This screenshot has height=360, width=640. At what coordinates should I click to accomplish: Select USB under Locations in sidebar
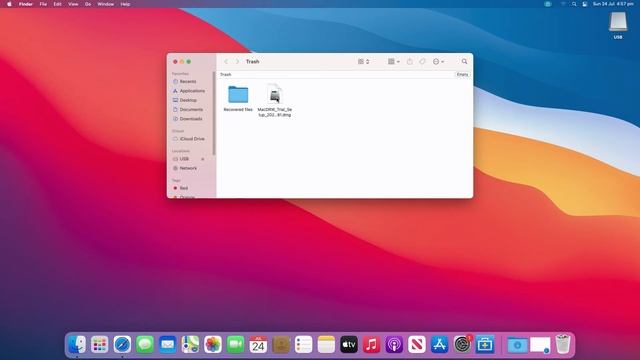coord(184,159)
